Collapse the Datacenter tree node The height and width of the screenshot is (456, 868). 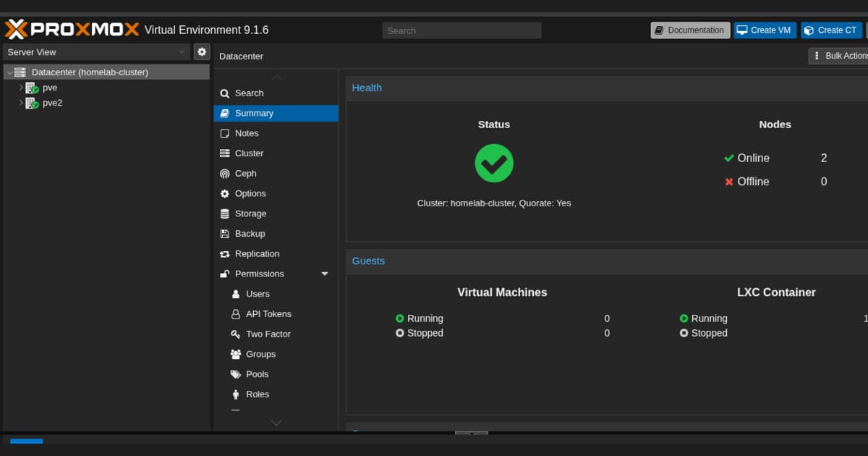point(9,72)
